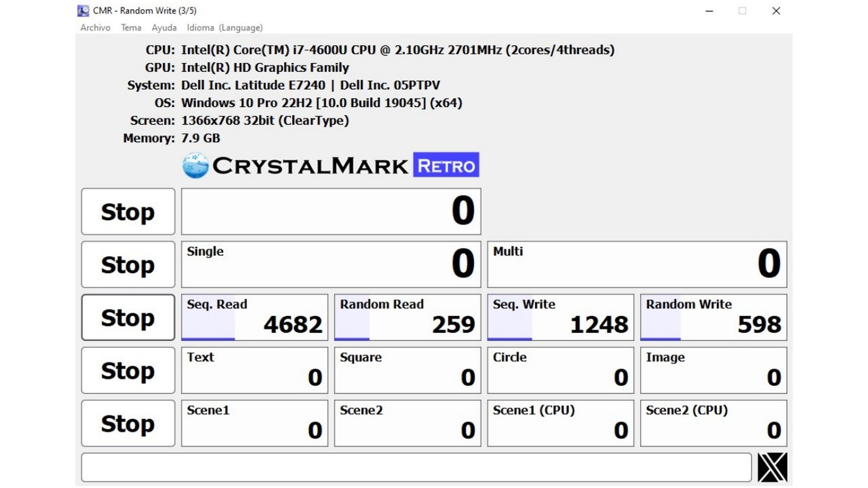Click the CMR app icon in title bar
This screenshot has height=488, width=868.
pos(83,11)
